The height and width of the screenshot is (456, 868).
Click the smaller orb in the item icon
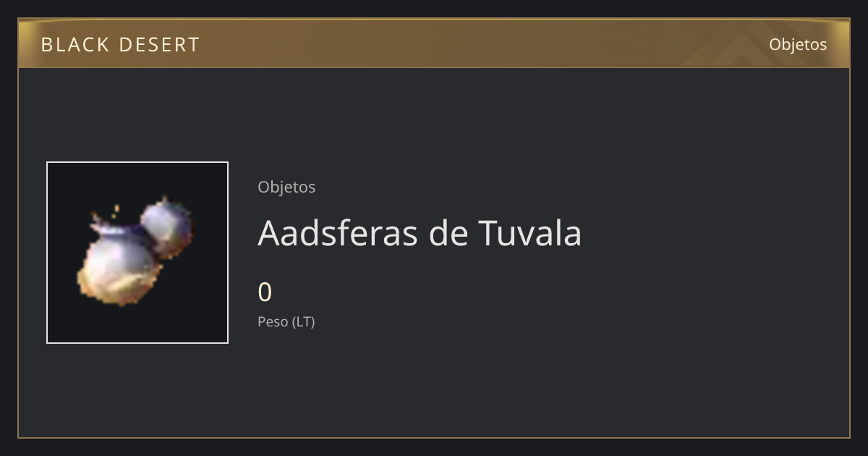tap(167, 227)
